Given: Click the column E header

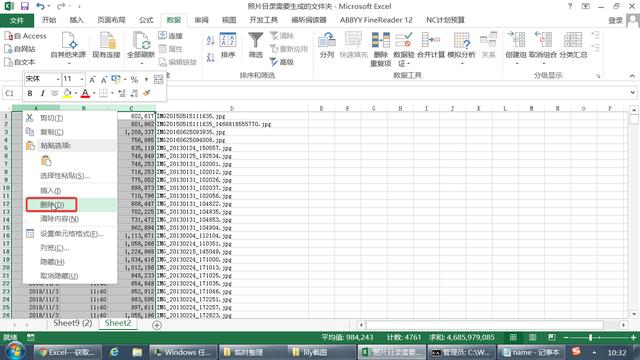Looking at the screenshot, I should [321, 109].
